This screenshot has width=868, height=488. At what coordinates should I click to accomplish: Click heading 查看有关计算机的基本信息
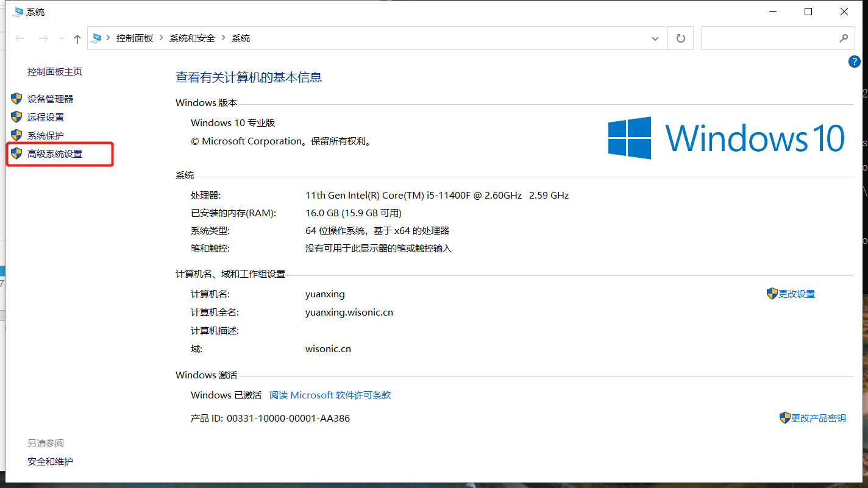pyautogui.click(x=249, y=77)
